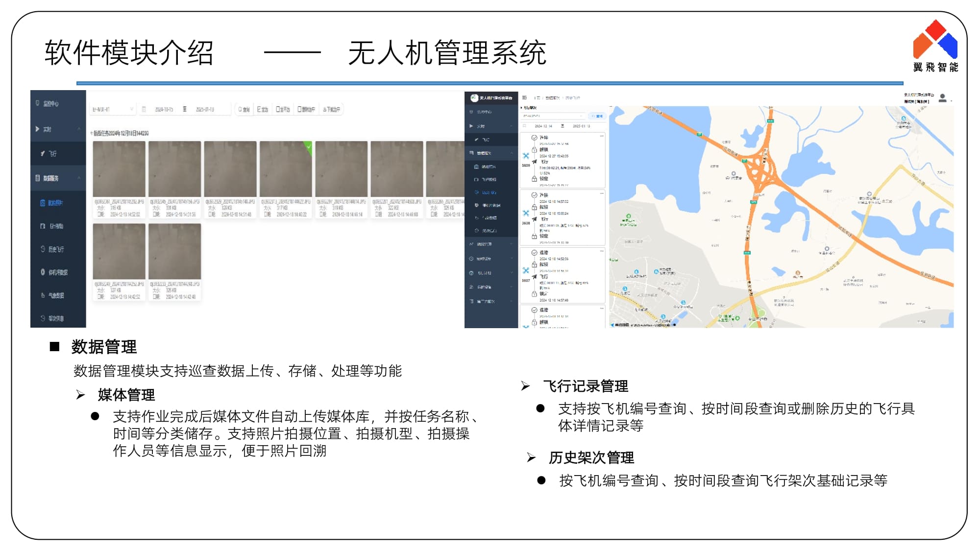Click the calendar icon in media date range
Screen dimensions: 980x551
pyautogui.click(x=144, y=109)
